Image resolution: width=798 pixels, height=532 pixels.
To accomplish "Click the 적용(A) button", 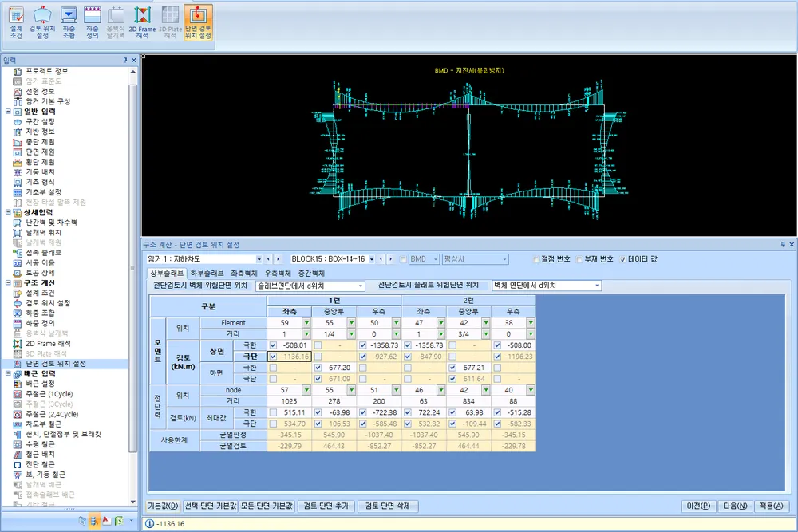I will 772,506.
